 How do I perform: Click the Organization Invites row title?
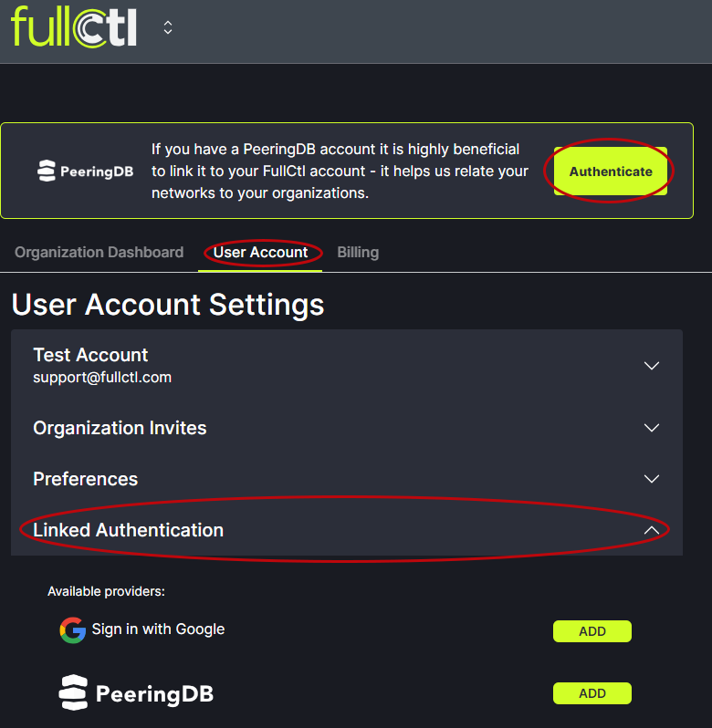(120, 428)
